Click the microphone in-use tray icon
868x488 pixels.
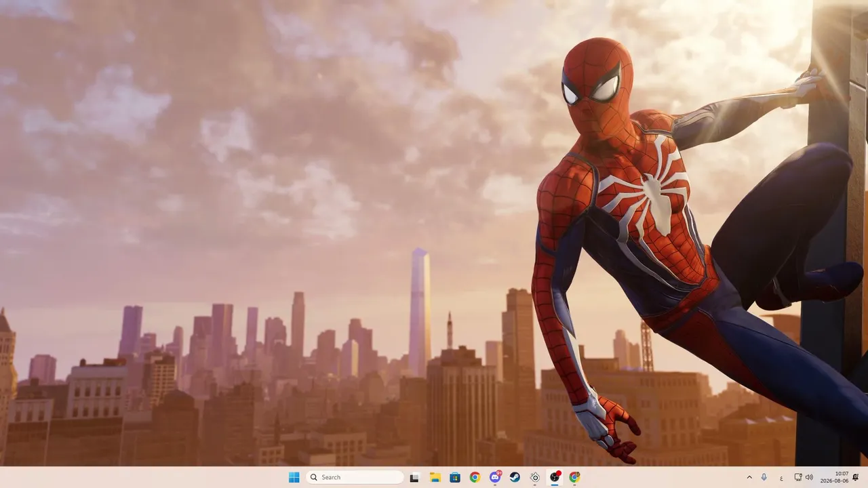[x=764, y=477]
